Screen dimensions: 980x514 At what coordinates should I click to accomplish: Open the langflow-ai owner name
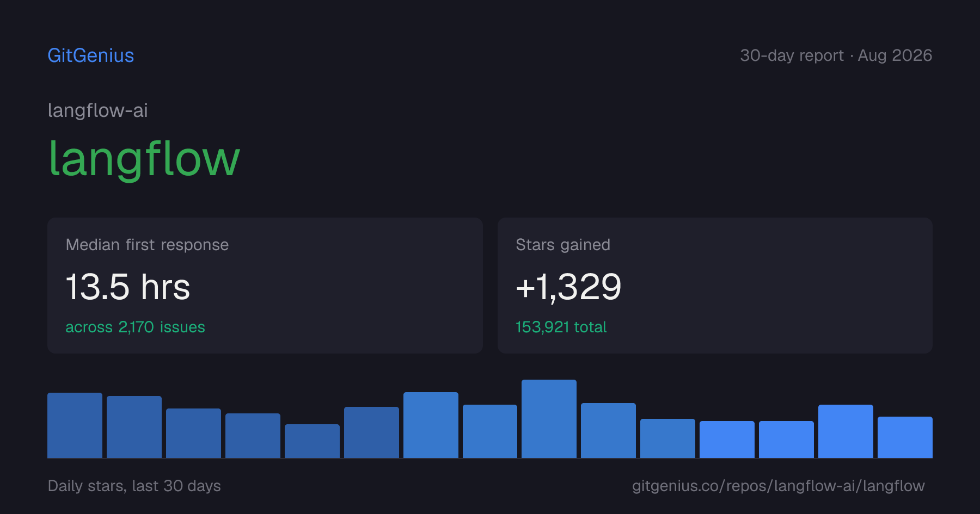click(98, 110)
